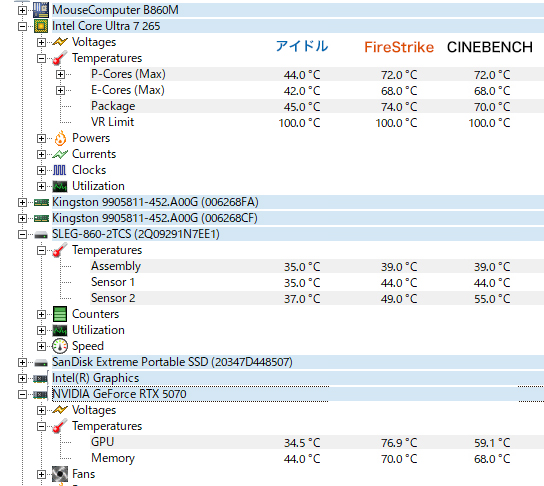Expand the Intel(R) Graphics node
The width and height of the screenshot is (544, 486).
coord(22,378)
